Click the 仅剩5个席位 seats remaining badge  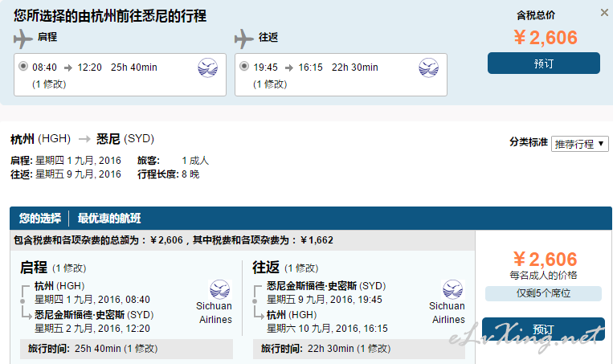point(543,293)
